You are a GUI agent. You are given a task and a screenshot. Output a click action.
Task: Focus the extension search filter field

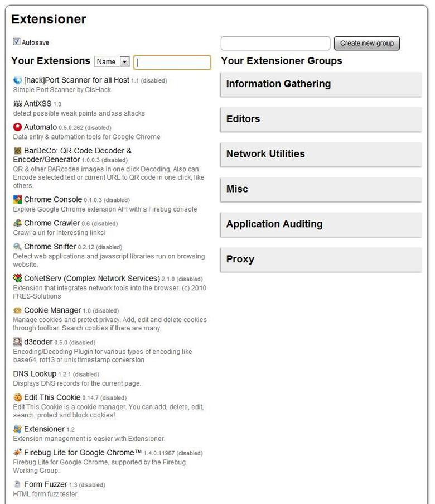click(172, 63)
